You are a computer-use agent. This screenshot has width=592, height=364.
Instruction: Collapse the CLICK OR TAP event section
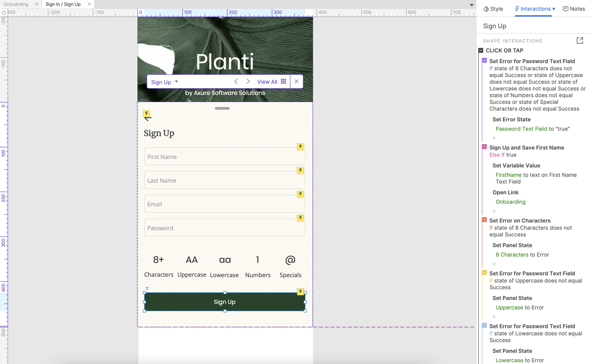coord(481,50)
